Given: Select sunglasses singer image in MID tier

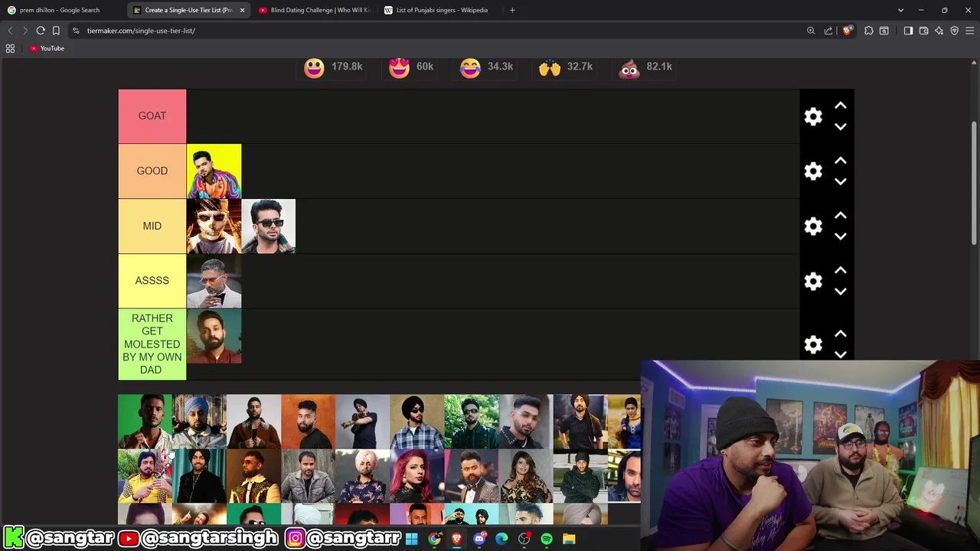Looking at the screenshot, I should [x=268, y=226].
